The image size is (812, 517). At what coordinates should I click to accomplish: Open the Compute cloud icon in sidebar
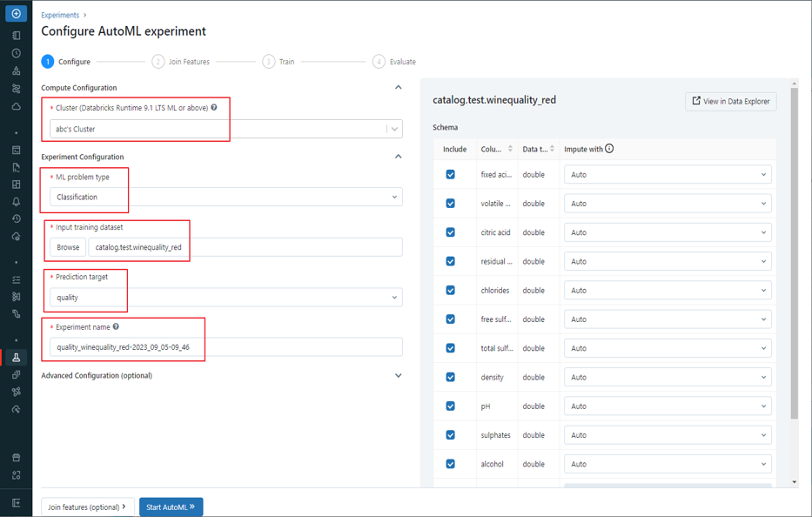16,106
